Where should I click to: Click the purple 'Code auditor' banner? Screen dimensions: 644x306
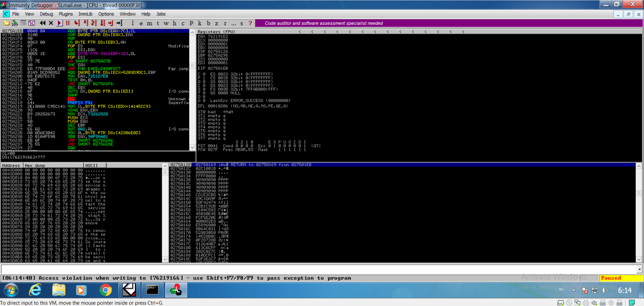449,23
